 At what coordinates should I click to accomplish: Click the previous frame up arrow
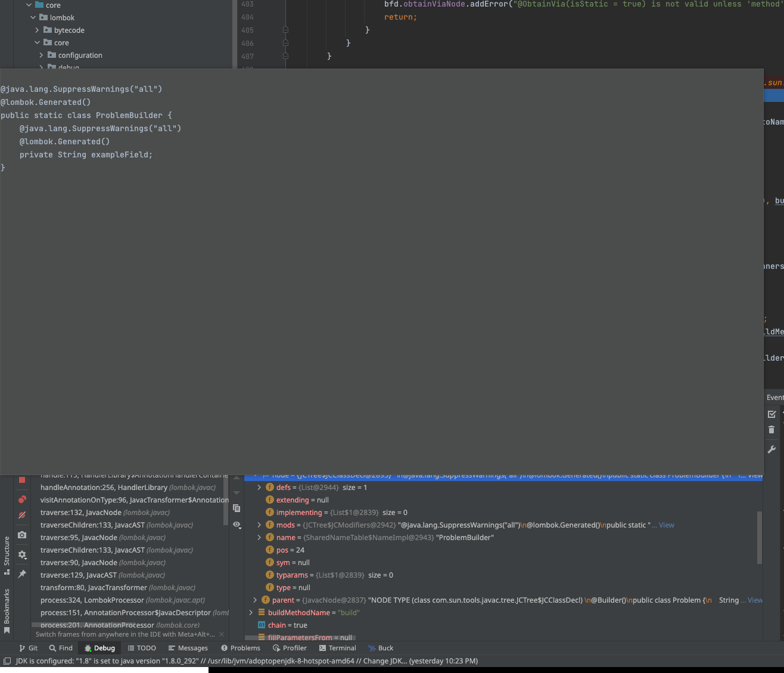[237, 478]
